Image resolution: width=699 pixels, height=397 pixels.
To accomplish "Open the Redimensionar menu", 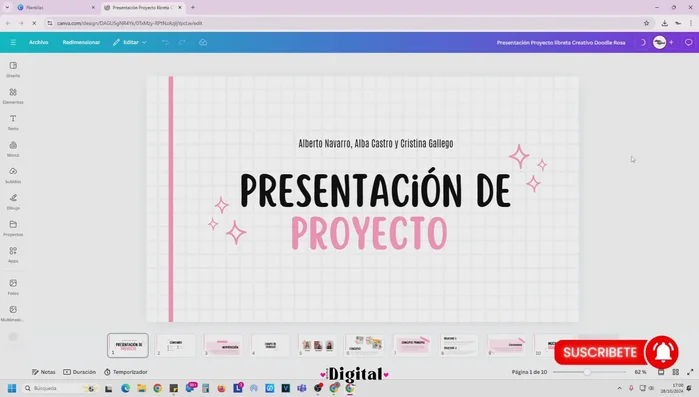I will (81, 42).
